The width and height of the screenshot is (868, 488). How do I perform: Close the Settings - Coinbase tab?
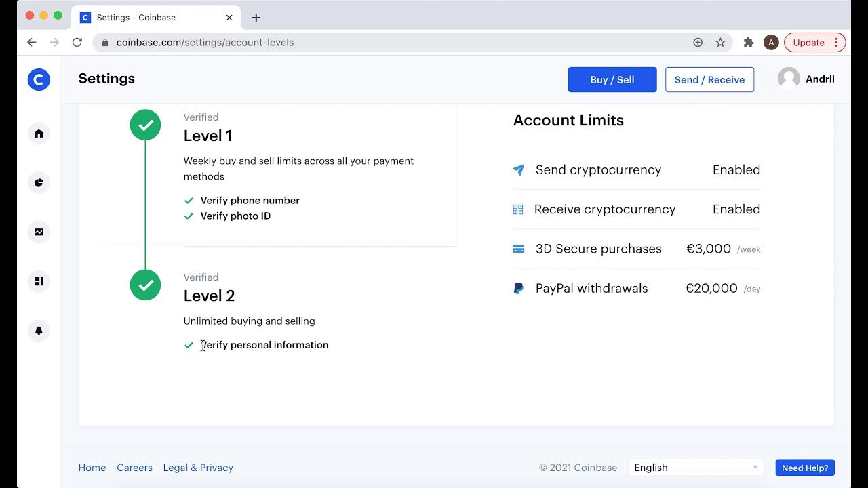coord(229,18)
